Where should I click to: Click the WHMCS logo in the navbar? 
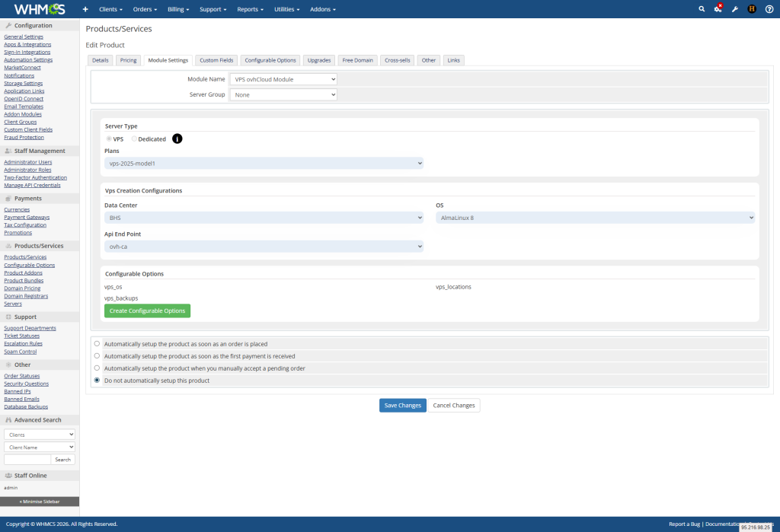(39, 9)
